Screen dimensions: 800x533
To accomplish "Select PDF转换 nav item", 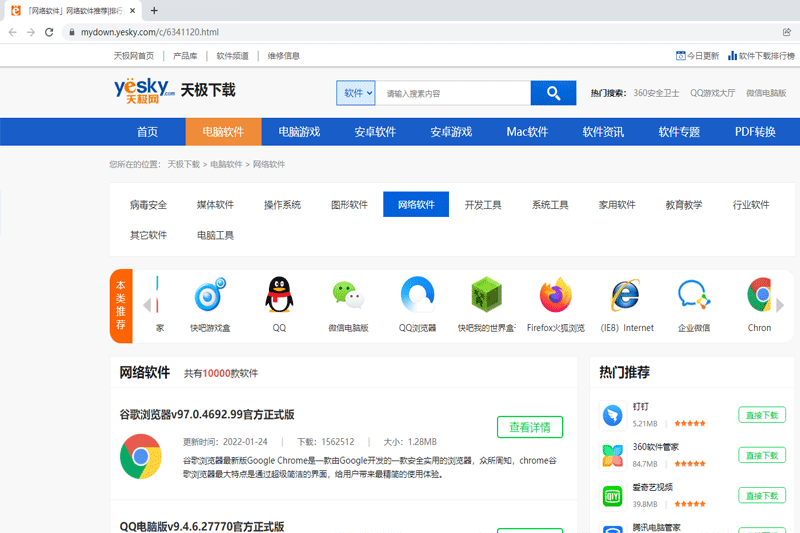I will [x=755, y=132].
